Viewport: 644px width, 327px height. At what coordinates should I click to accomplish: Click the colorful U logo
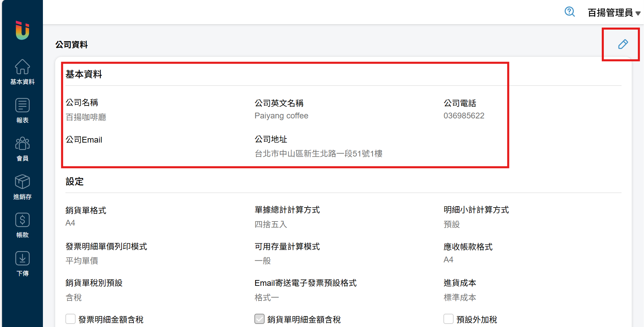(x=22, y=30)
